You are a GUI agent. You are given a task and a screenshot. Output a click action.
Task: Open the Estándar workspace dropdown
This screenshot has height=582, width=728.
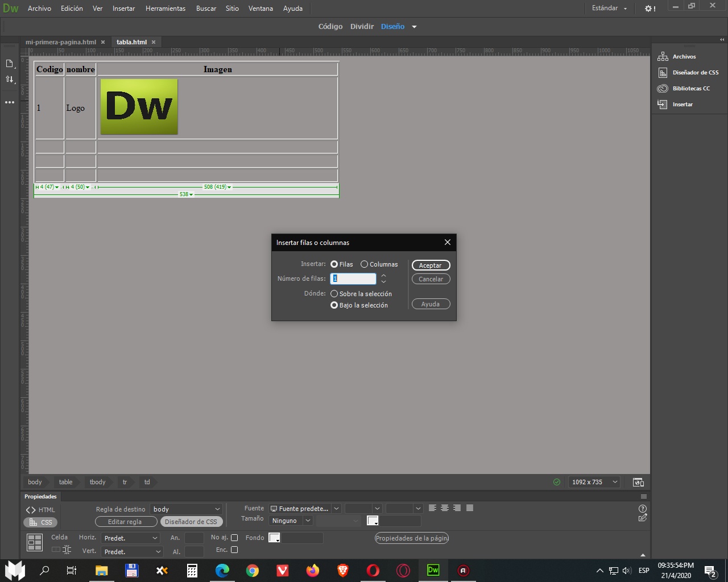[609, 9]
